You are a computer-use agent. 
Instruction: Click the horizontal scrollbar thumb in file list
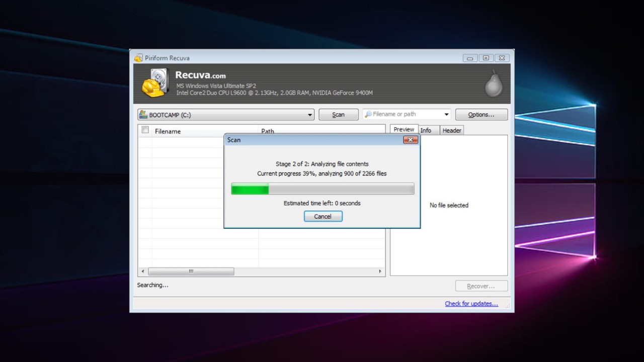191,271
